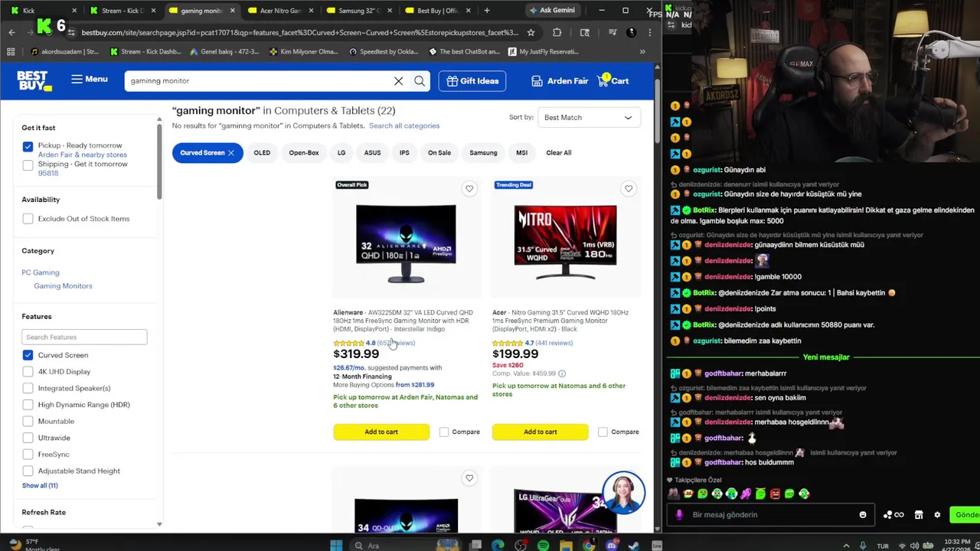Viewport: 980px width, 551px height.
Task: Open the Speedtest by Ookla bookmark
Action: click(383, 52)
